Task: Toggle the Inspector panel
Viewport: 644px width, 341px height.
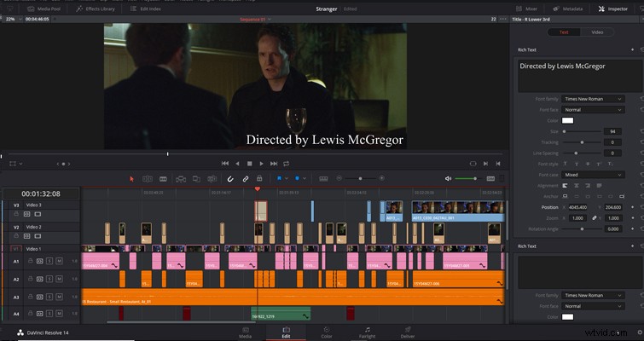Action: click(x=613, y=9)
